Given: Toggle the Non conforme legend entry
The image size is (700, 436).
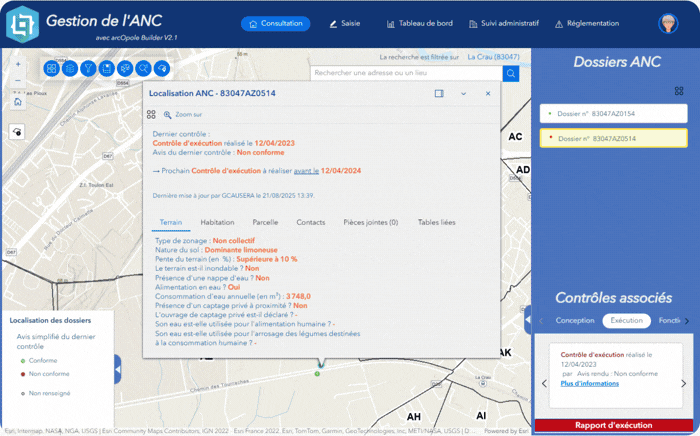Looking at the screenshot, I should 46,373.
